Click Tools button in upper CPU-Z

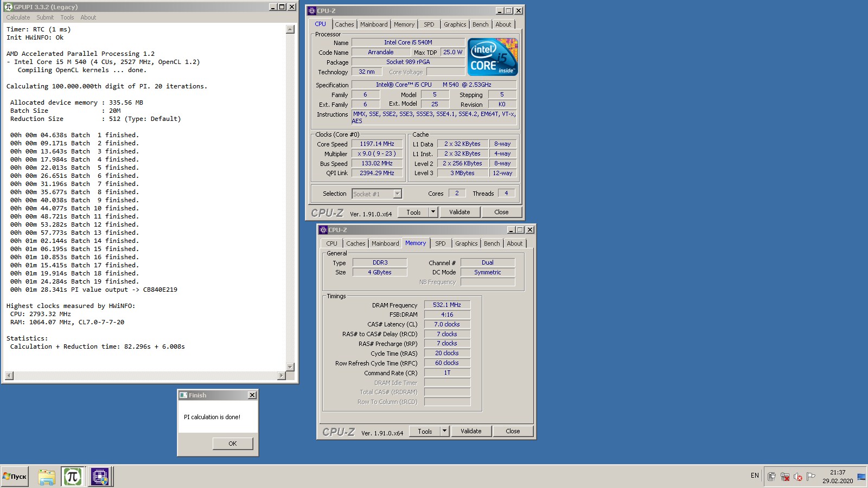click(413, 212)
